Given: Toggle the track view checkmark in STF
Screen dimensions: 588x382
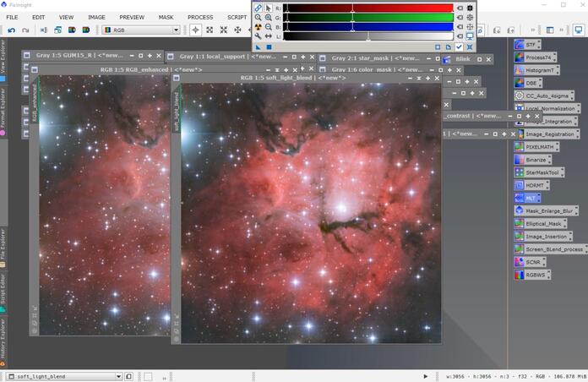Looking at the screenshot, I should click(459, 47).
